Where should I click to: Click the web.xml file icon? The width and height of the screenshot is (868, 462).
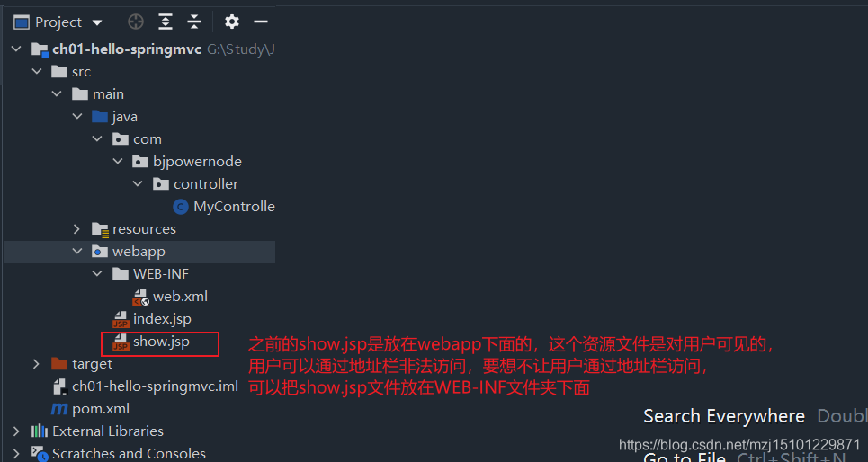(140, 298)
